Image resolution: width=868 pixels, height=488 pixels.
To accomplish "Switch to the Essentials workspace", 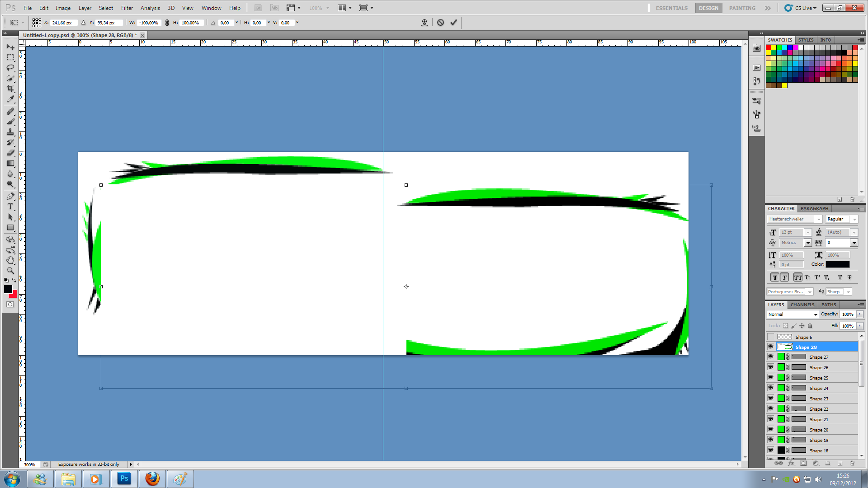I will click(x=671, y=8).
